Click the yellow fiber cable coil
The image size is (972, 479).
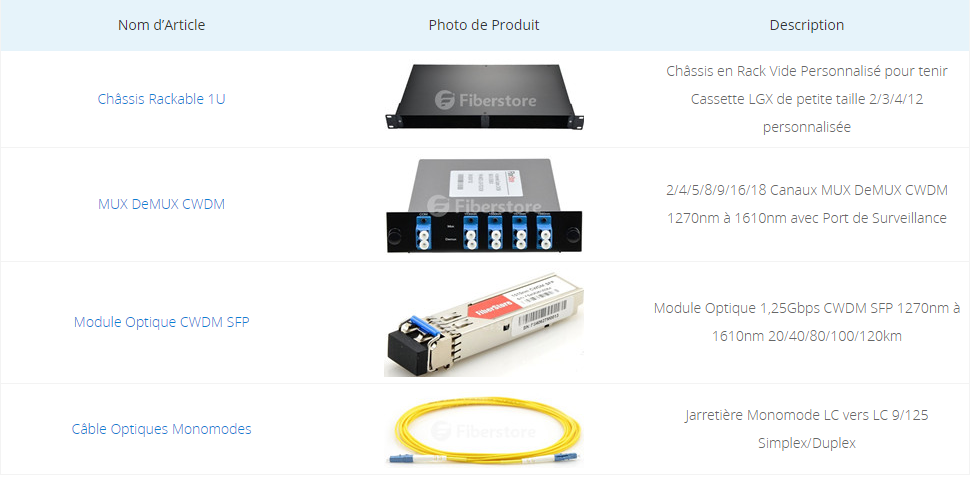484,431
